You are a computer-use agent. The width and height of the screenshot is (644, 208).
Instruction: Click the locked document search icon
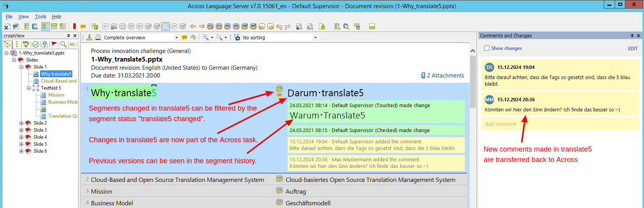point(299,26)
